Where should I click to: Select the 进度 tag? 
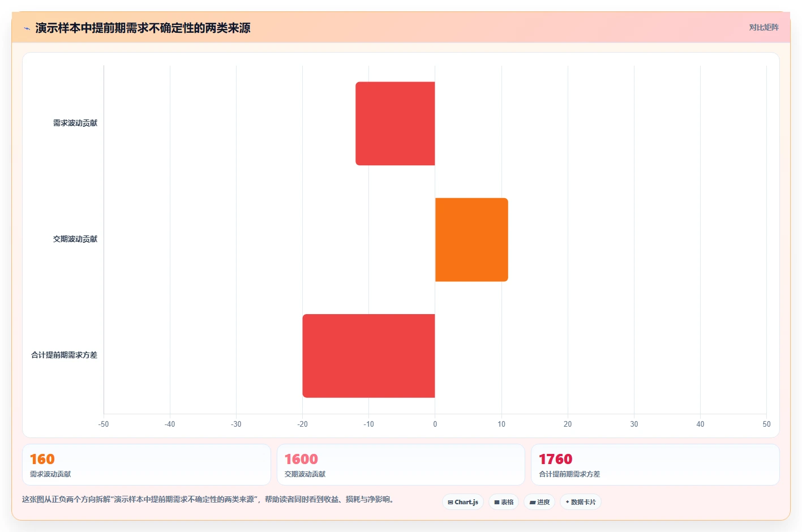coord(539,502)
